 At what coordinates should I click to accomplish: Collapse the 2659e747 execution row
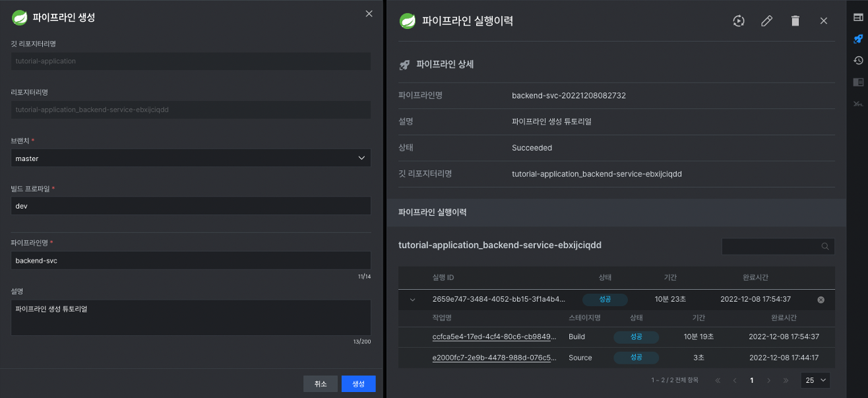click(x=413, y=300)
